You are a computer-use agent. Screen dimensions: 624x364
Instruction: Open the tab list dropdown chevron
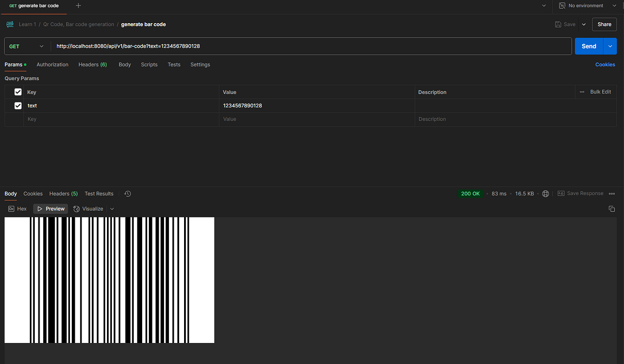tap(544, 6)
